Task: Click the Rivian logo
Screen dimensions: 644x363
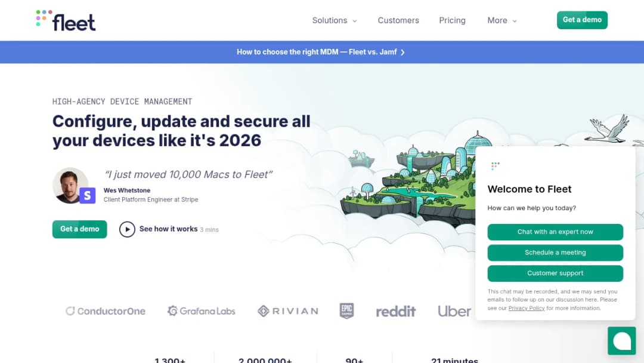Action: 288,311
